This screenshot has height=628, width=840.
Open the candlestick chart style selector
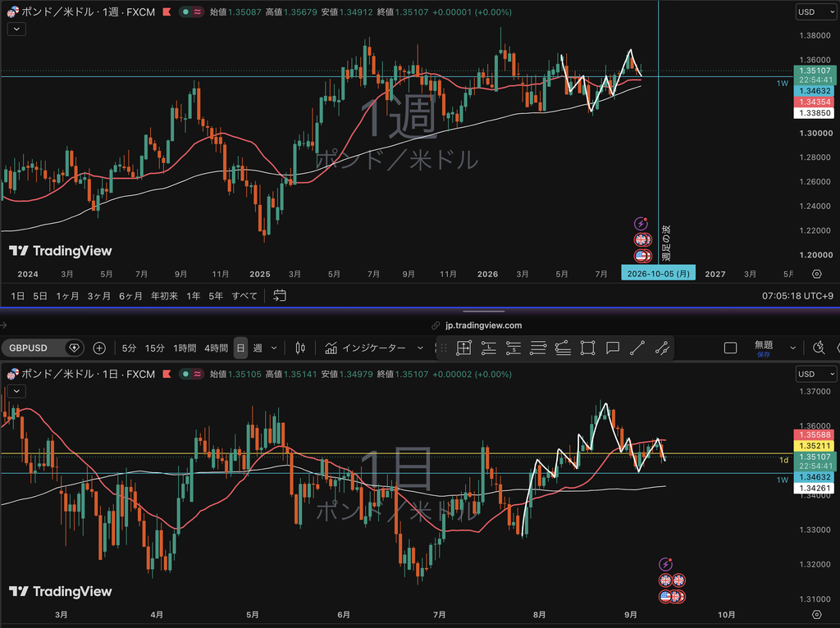pos(300,348)
